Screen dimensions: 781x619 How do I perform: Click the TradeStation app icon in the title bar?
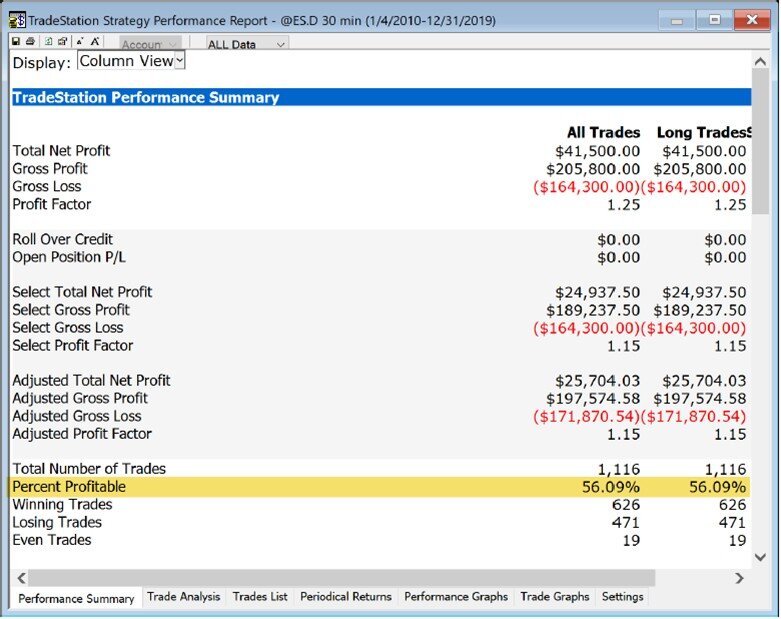[17, 20]
